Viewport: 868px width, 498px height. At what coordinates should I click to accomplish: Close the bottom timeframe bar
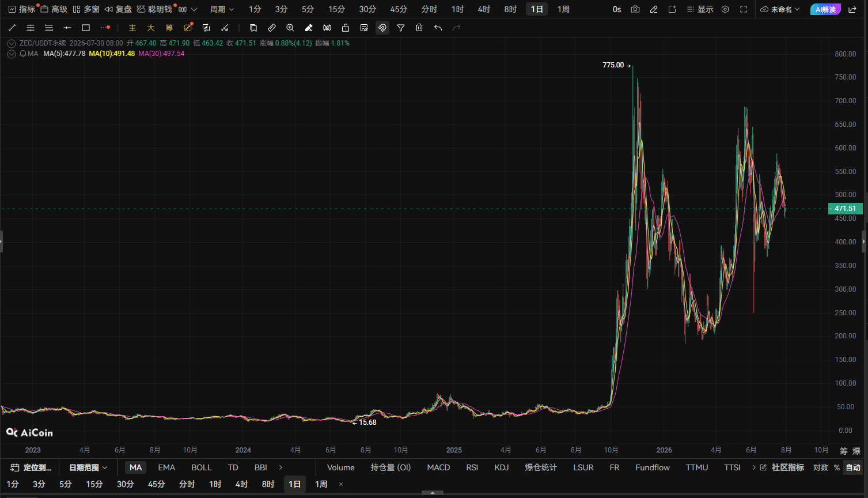pyautogui.click(x=341, y=484)
